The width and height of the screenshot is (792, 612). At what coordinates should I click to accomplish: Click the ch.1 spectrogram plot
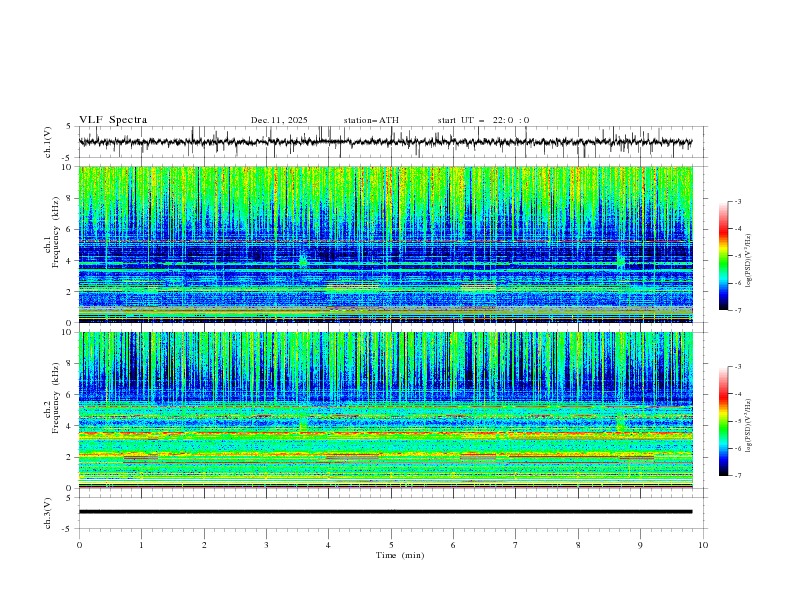[385, 244]
